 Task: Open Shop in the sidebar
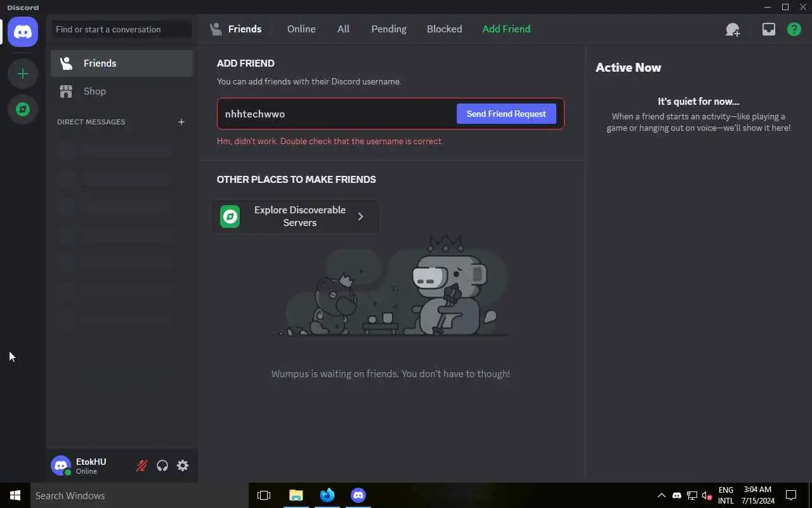122,91
